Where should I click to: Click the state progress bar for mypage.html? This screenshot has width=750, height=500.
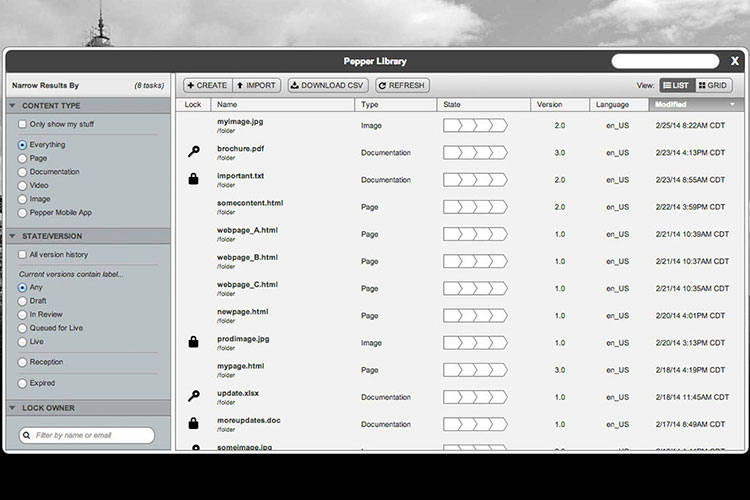point(475,370)
